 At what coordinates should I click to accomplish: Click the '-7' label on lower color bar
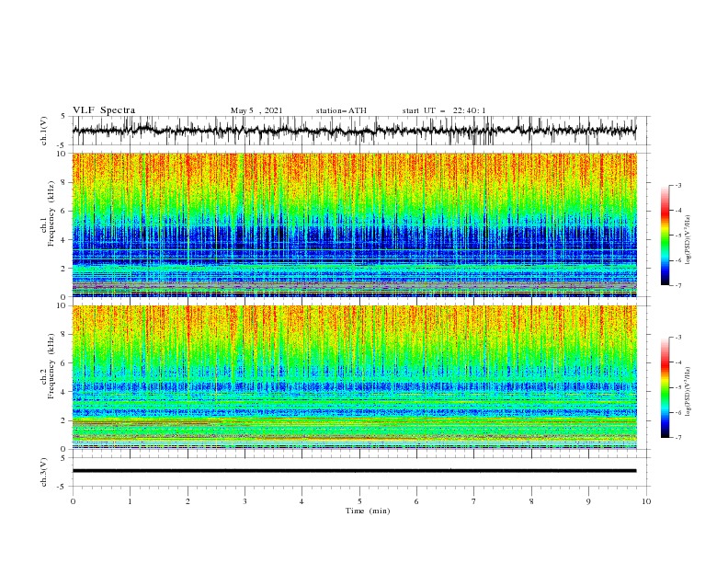click(678, 437)
